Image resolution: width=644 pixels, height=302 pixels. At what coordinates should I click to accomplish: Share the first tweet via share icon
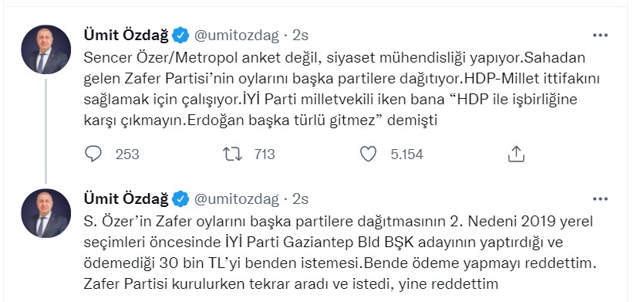516,154
